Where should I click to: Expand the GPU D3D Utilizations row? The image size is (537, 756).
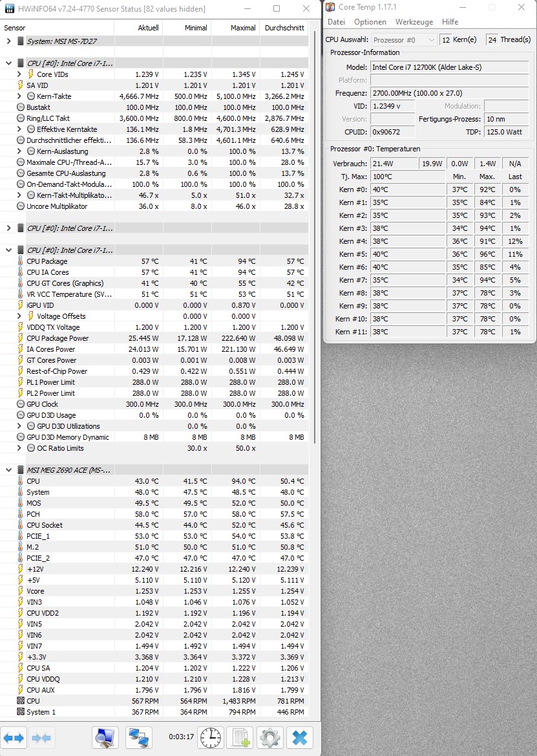[19, 426]
